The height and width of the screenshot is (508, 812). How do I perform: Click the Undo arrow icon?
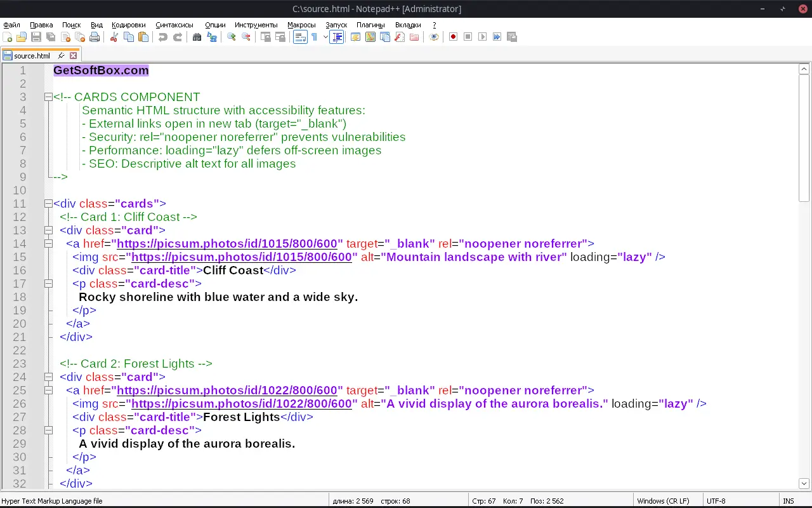pyautogui.click(x=163, y=37)
